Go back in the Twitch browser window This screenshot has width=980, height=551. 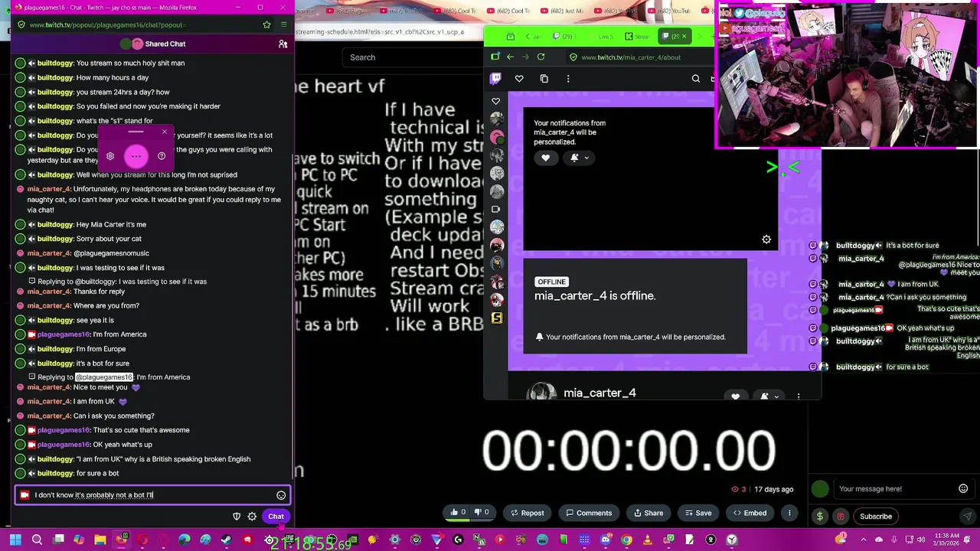[510, 57]
